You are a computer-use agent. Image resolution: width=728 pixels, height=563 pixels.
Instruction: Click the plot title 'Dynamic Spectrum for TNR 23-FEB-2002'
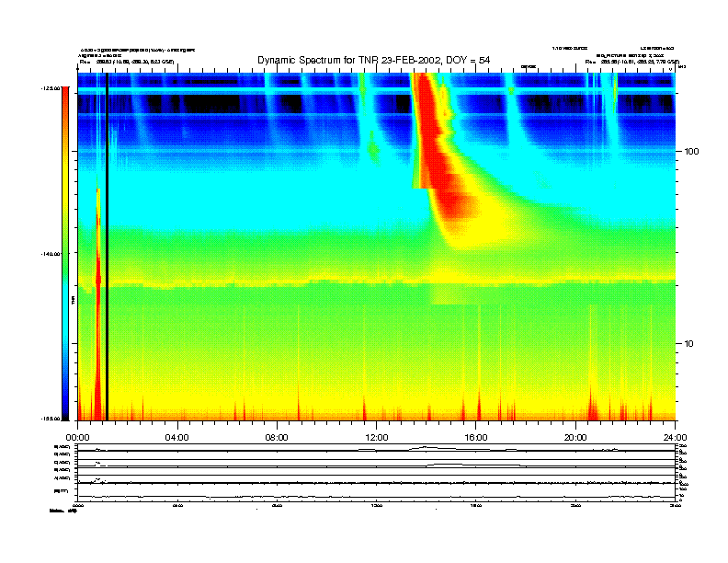click(x=374, y=60)
